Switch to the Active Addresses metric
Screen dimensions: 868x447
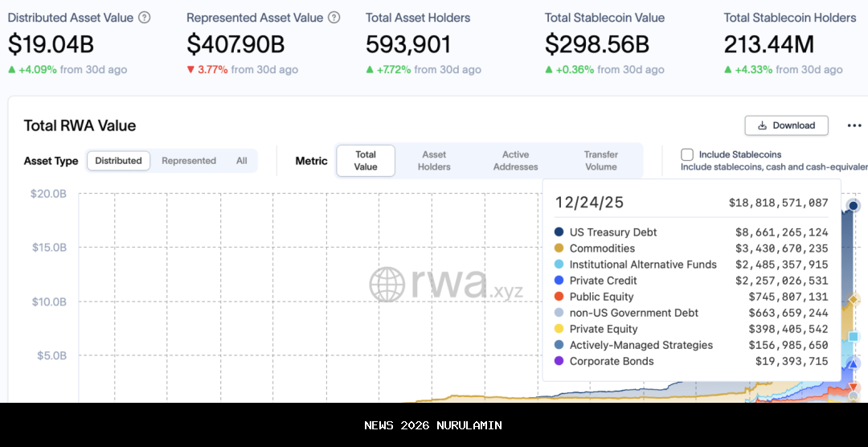pos(515,161)
